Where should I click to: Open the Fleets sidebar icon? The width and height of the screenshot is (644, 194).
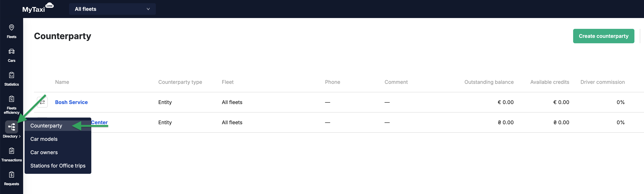tap(12, 27)
